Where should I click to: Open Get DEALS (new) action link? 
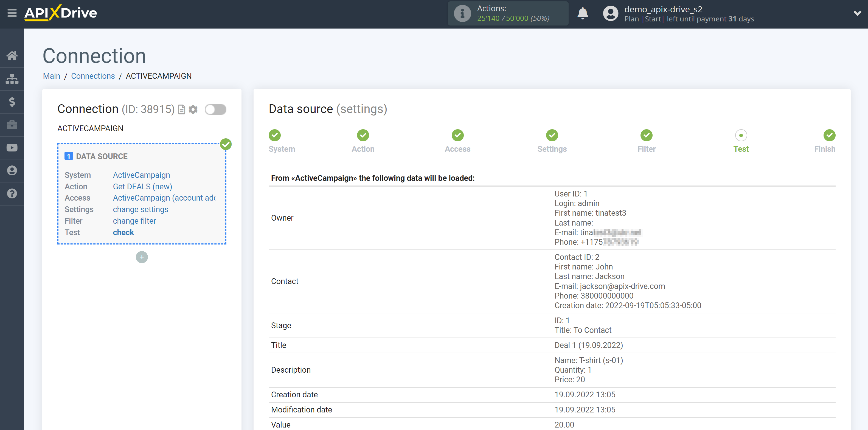pyautogui.click(x=142, y=186)
